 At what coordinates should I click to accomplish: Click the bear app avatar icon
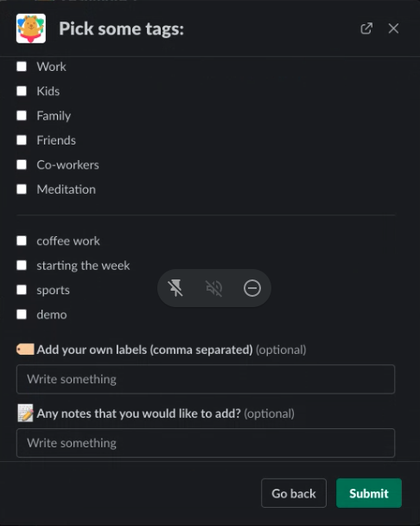click(31, 29)
